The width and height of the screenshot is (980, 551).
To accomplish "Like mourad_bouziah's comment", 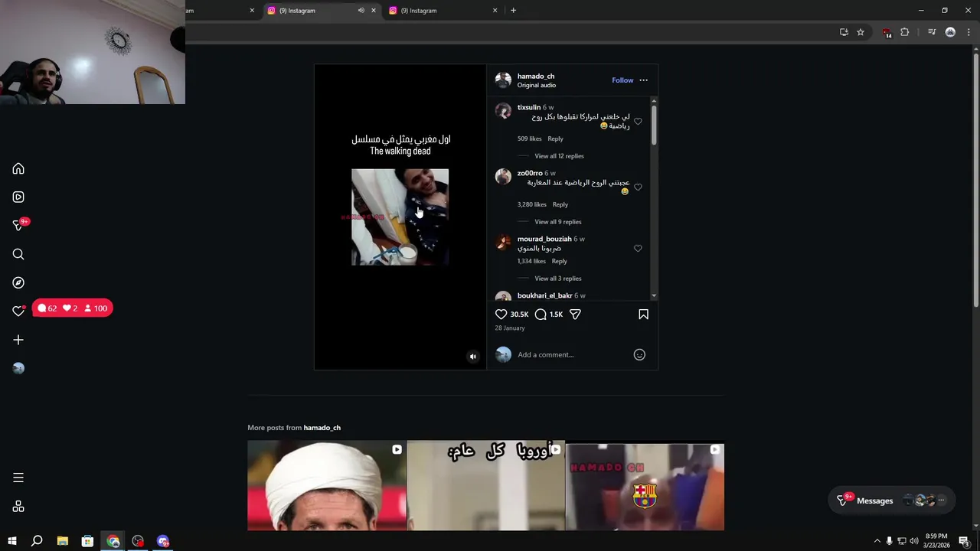I will [x=638, y=249].
